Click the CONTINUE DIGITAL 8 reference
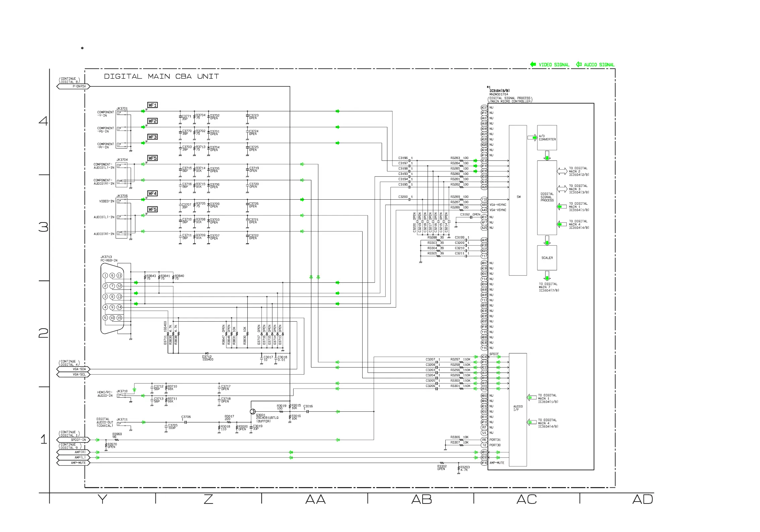Image resolution: width=760 pixels, height=532 pixels. click(69, 80)
